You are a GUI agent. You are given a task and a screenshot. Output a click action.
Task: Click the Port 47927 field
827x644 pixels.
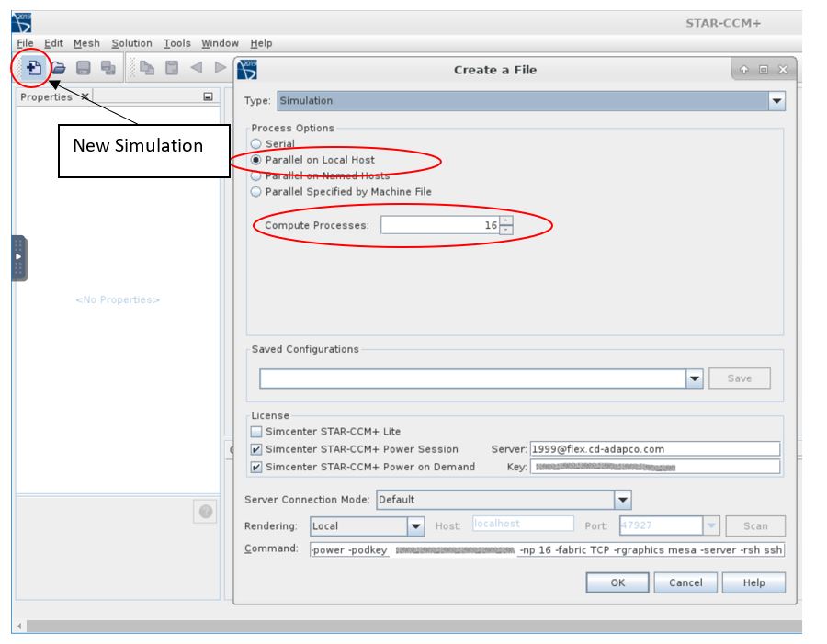tap(661, 525)
